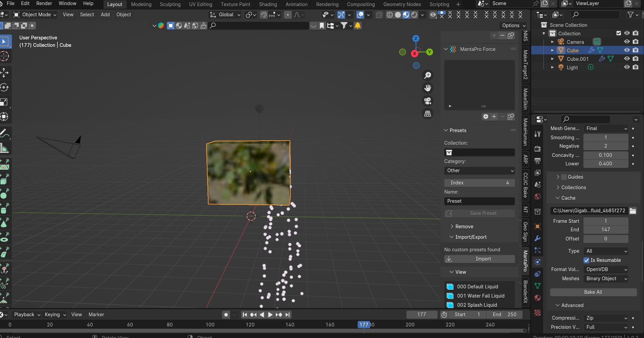The height and width of the screenshot is (338, 644).
Task: Click the Import presets button
Action: (479, 259)
